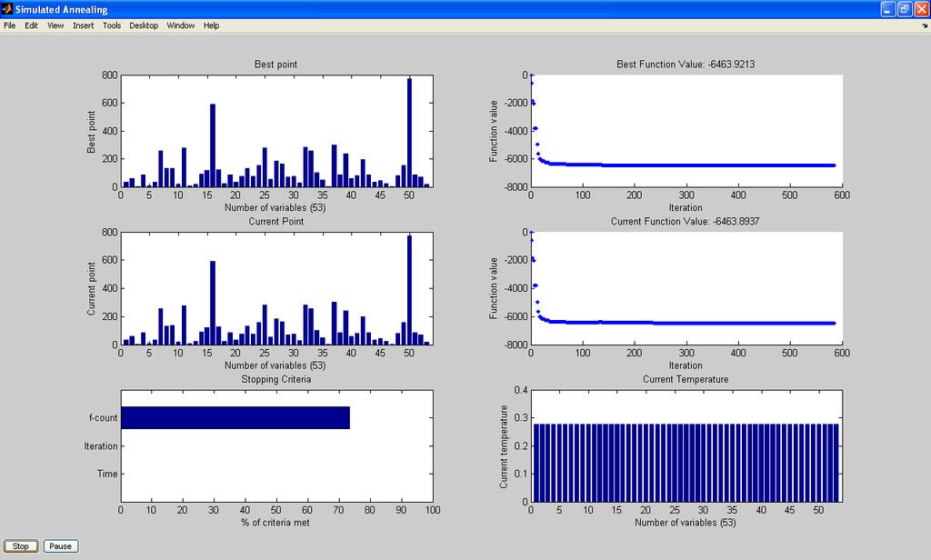Image resolution: width=931 pixels, height=560 pixels.
Task: Restore down the Simulated Annealing window
Action: tap(905, 9)
